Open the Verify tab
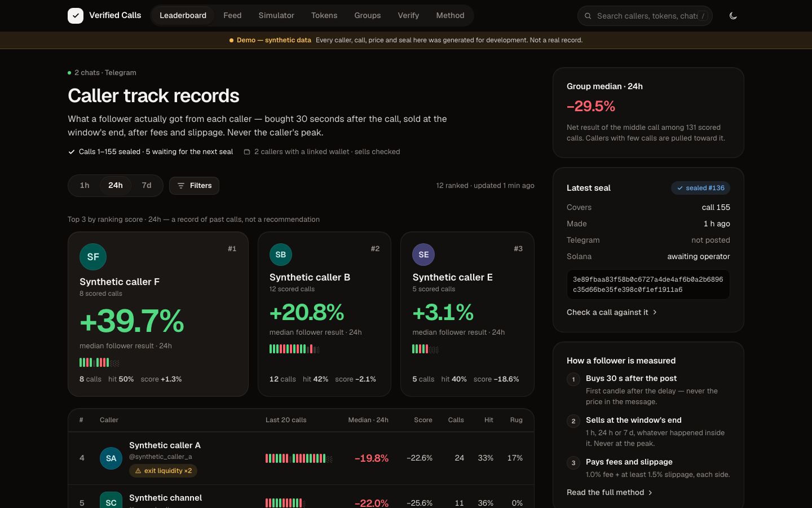Screen dimensions: 812x508 point(408,15)
